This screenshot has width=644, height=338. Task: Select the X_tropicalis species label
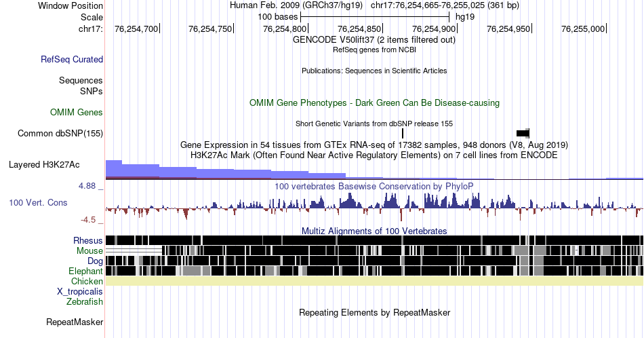click(80, 292)
